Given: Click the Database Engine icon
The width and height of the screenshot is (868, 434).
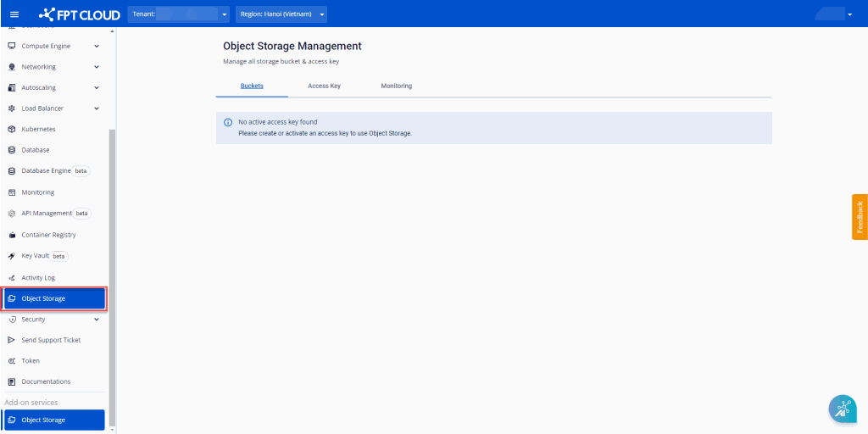Looking at the screenshot, I should tap(12, 171).
